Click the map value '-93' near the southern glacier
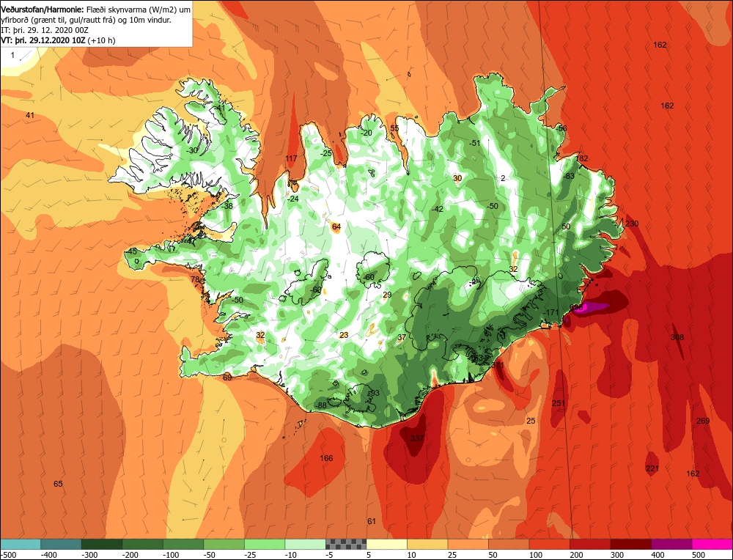 (374, 393)
